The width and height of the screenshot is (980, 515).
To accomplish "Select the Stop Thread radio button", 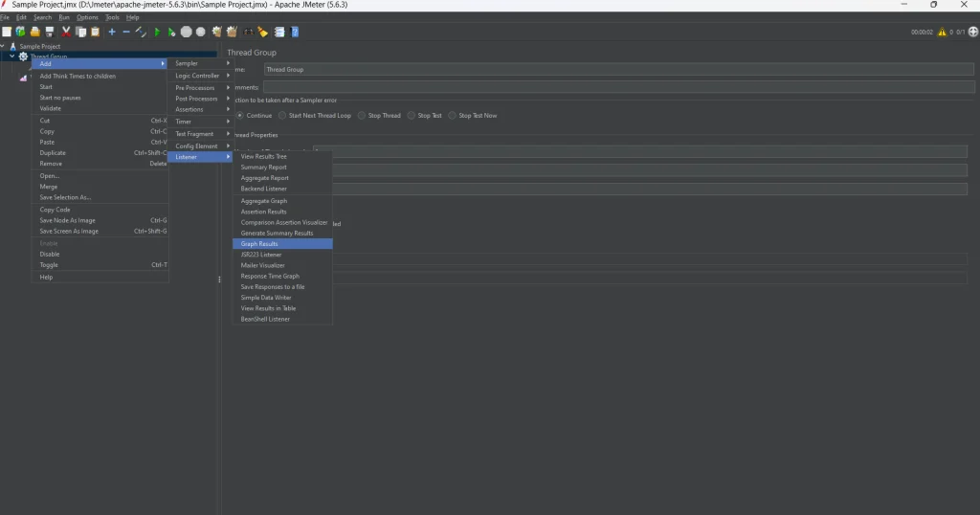I will coord(362,116).
